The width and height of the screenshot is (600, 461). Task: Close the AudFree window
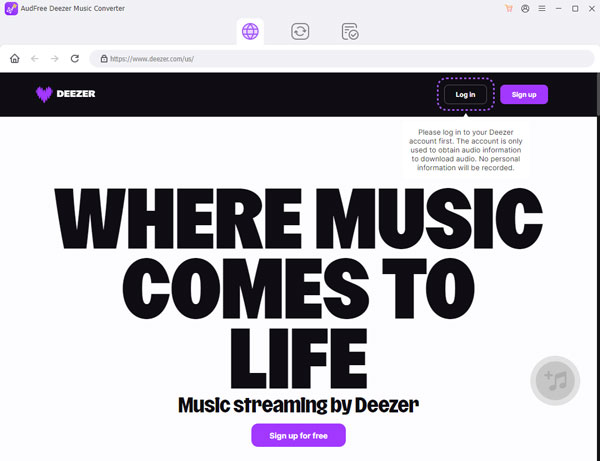[592, 8]
